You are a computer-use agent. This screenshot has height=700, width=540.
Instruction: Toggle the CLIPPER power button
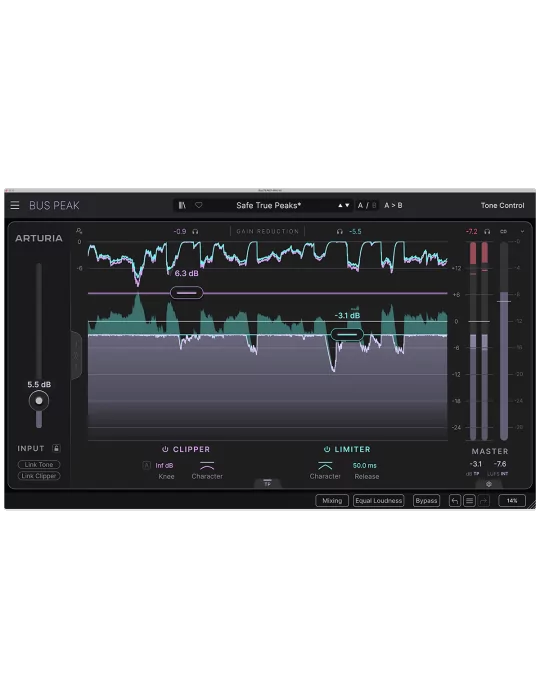pyautogui.click(x=165, y=449)
